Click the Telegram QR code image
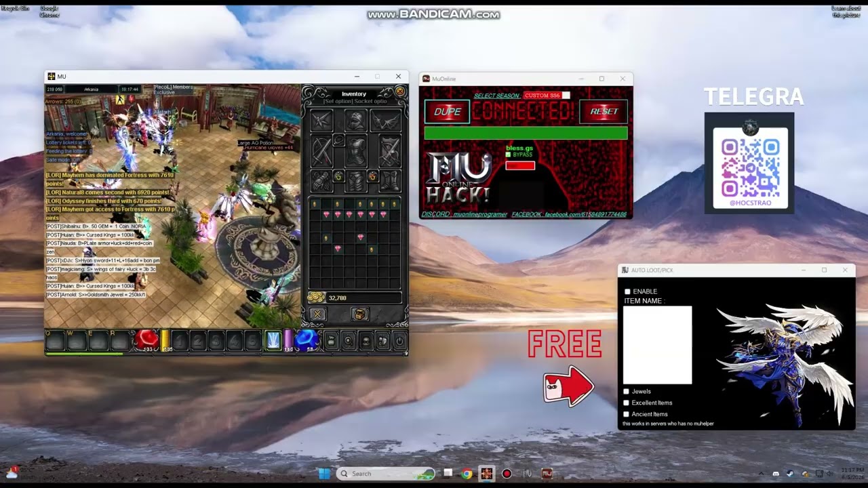 750,167
